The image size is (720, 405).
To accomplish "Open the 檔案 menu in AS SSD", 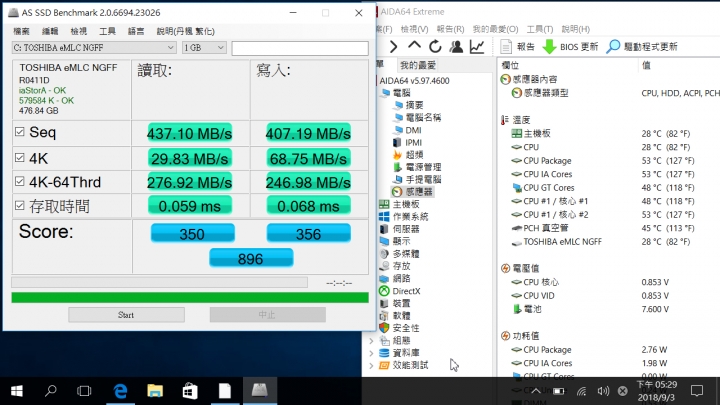I will 21,31.
